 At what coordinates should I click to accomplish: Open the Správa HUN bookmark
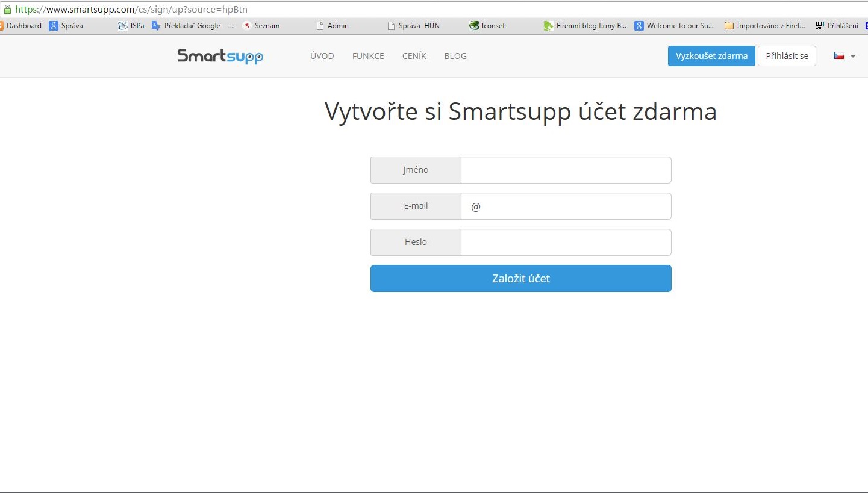414,26
